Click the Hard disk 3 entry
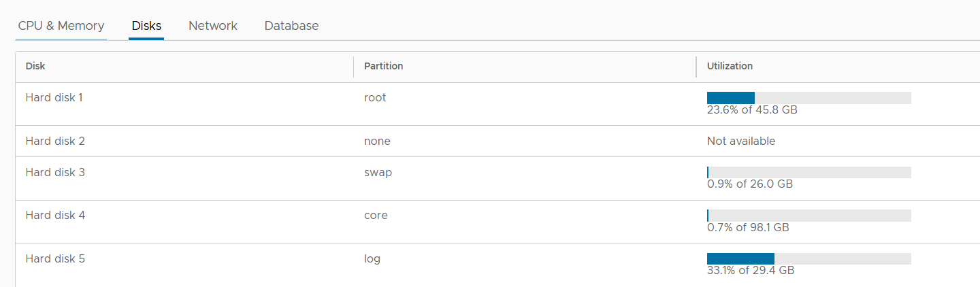This screenshot has width=980, height=287. coord(55,172)
